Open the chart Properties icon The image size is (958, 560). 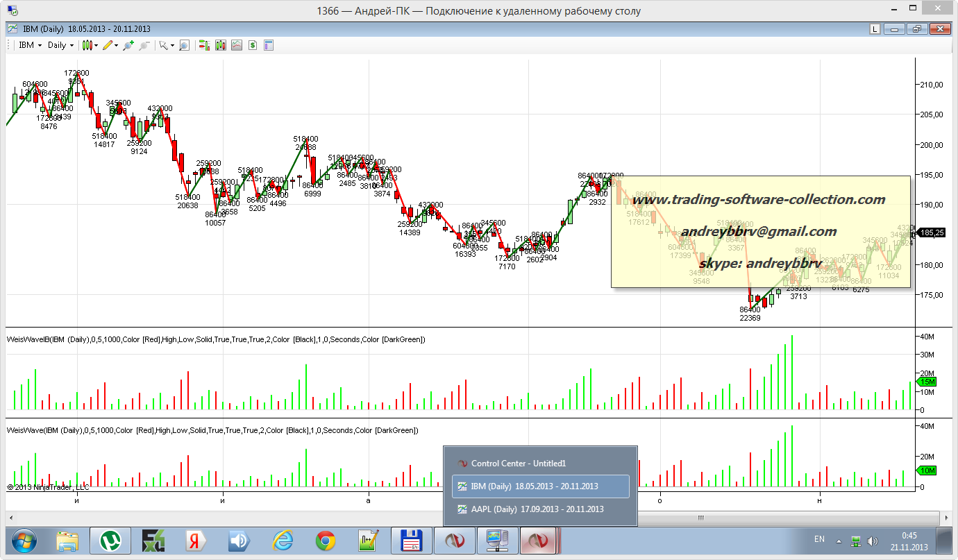click(269, 45)
